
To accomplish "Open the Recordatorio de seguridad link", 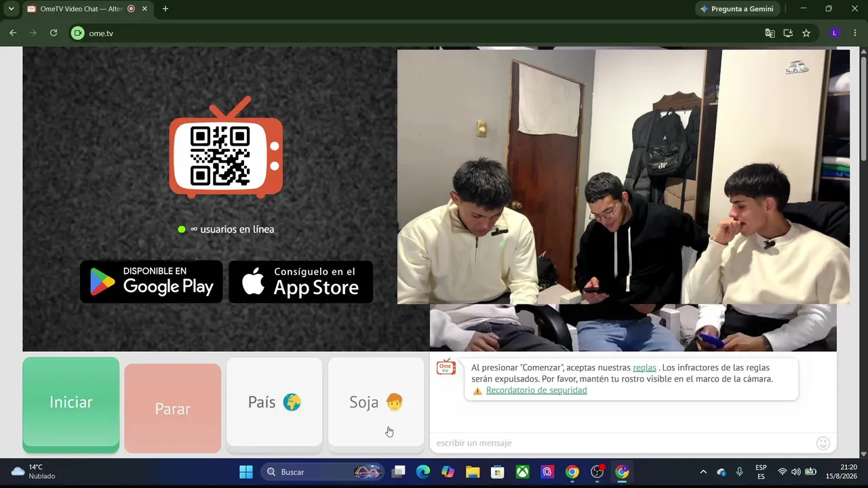I will [x=536, y=390].
